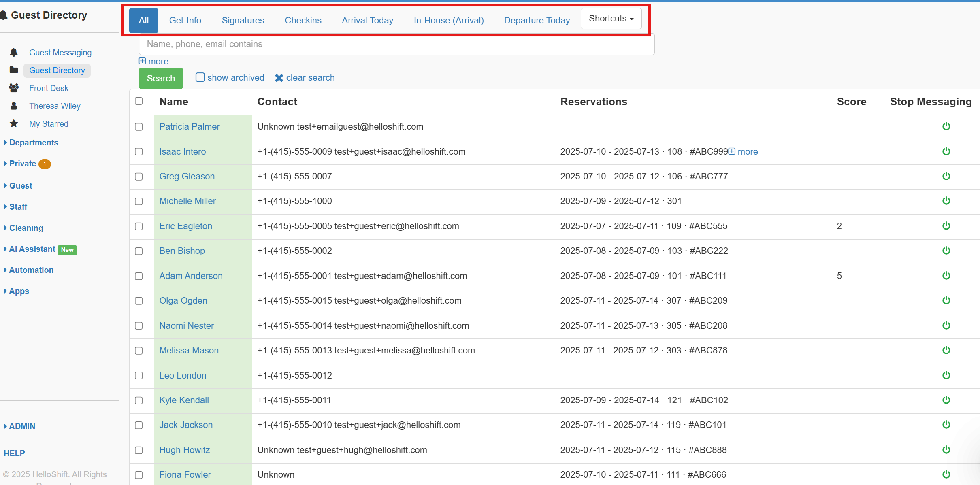
Task: Click the Front Desk group icon
Action: coord(14,88)
